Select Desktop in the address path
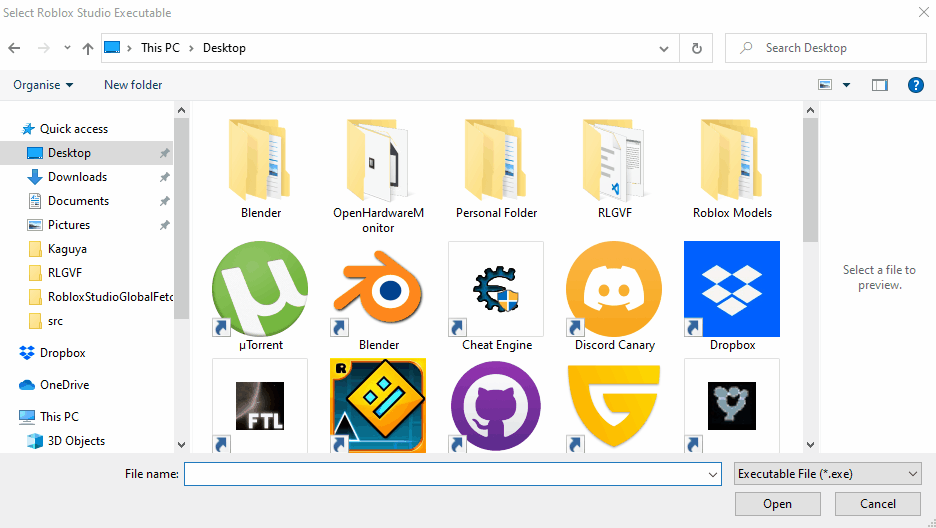Screen dimensions: 936x528 coord(224,48)
